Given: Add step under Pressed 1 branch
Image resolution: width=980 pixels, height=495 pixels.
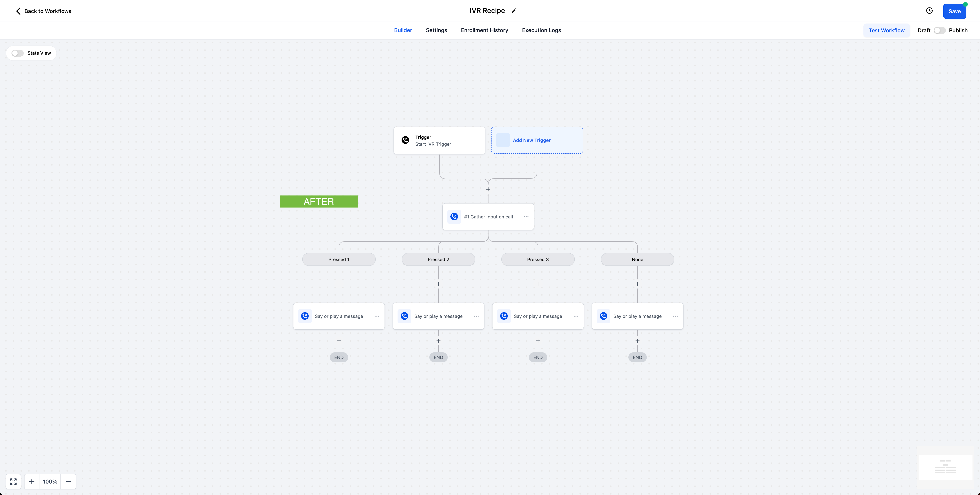Looking at the screenshot, I should click(x=339, y=284).
